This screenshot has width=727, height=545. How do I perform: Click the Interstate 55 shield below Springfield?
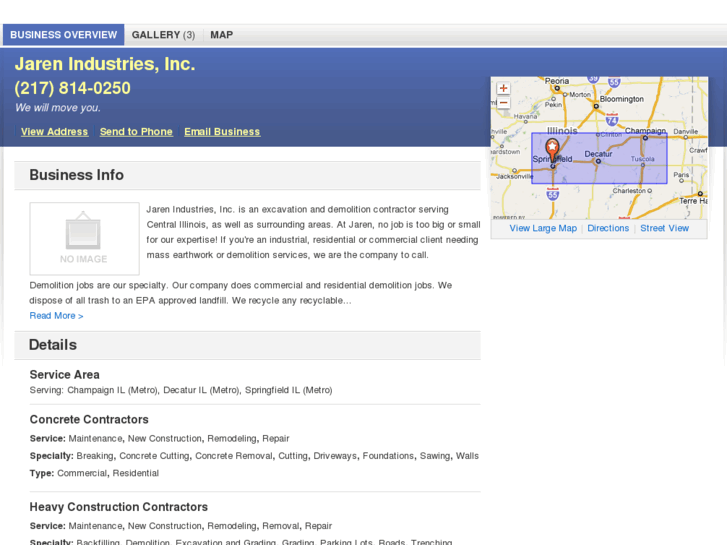click(x=552, y=194)
